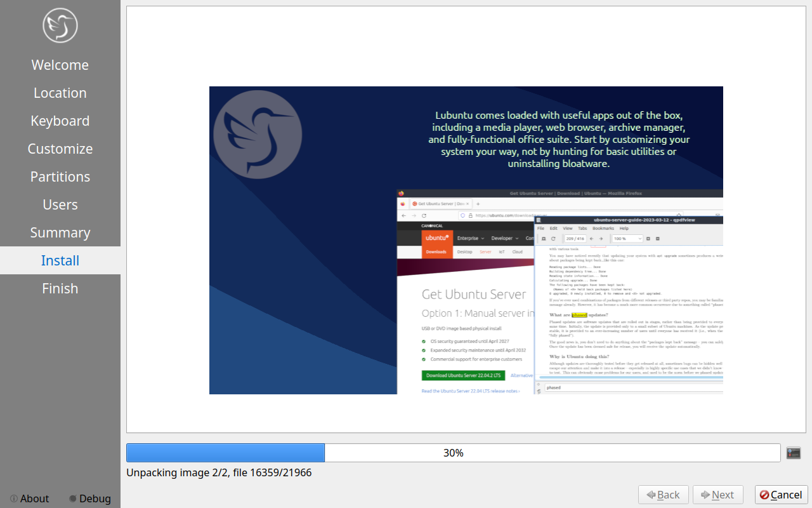Screen dimensions: 812x508
Task: Select the Location step in sidebar
Action: click(60, 93)
